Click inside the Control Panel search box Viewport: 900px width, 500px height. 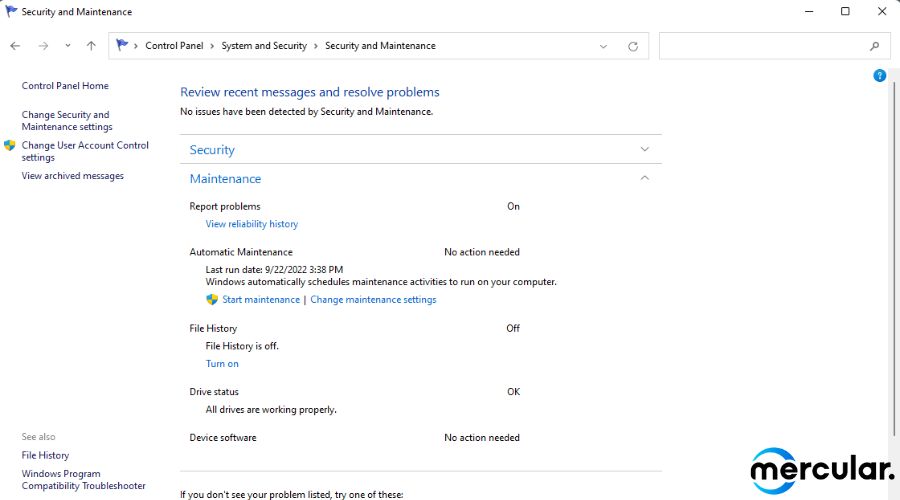(x=763, y=46)
